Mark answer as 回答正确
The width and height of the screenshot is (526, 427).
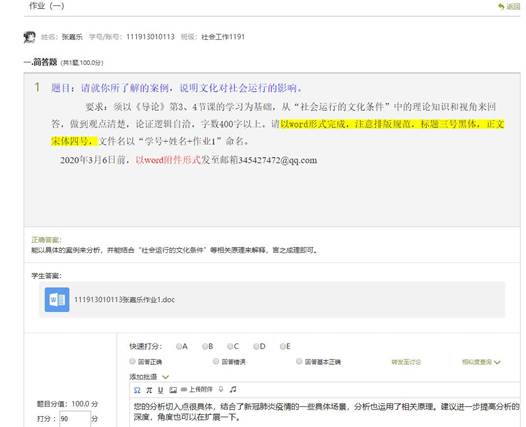pyautogui.click(x=133, y=361)
